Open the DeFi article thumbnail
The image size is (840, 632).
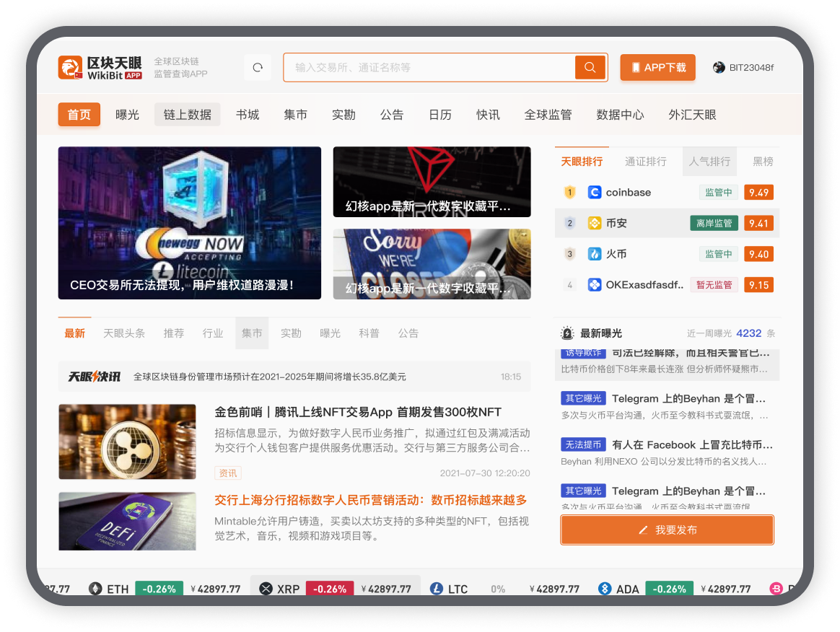[x=128, y=521]
